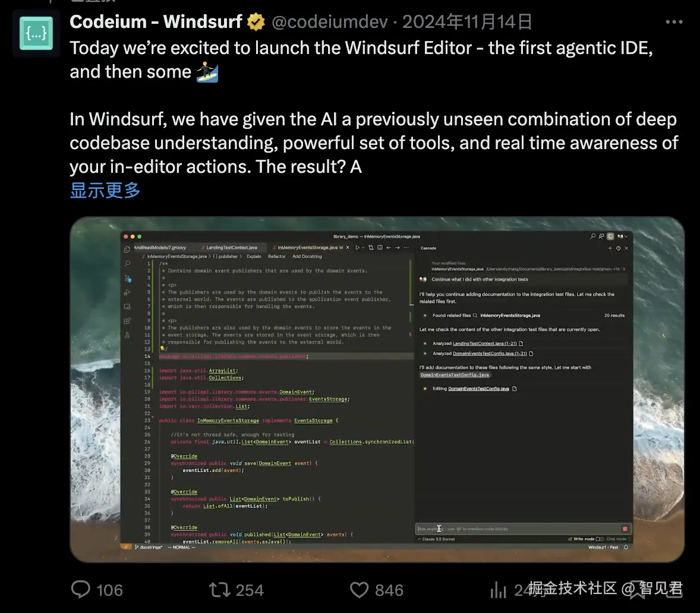Open the Source Control sidebar icon
The height and width of the screenshot is (613, 700).
tap(128, 279)
